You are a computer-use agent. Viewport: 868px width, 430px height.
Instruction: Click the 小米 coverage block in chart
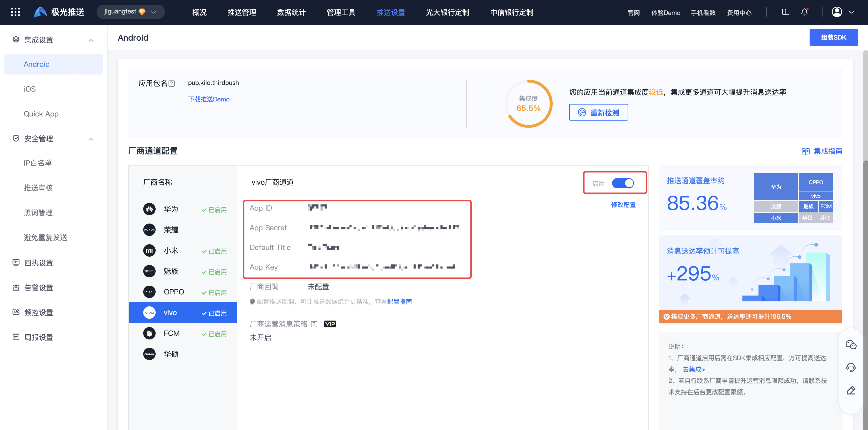[776, 218]
